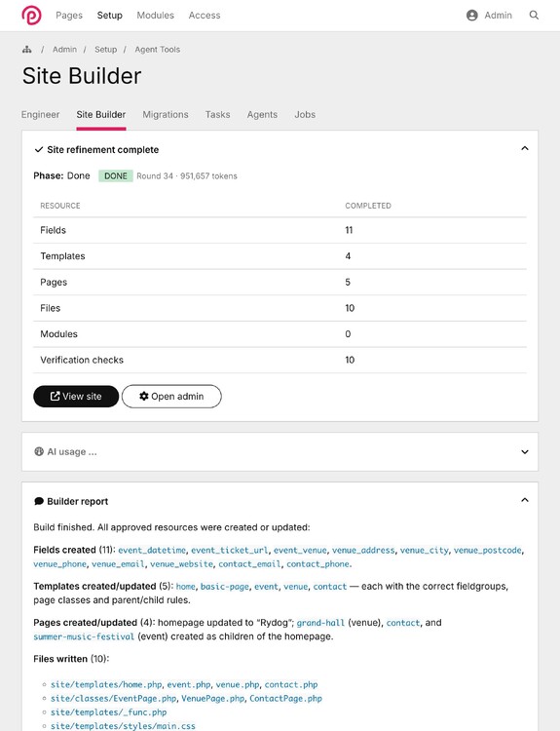Click the Admin user avatar icon
Screen dimensions: 560x731
[472, 16]
